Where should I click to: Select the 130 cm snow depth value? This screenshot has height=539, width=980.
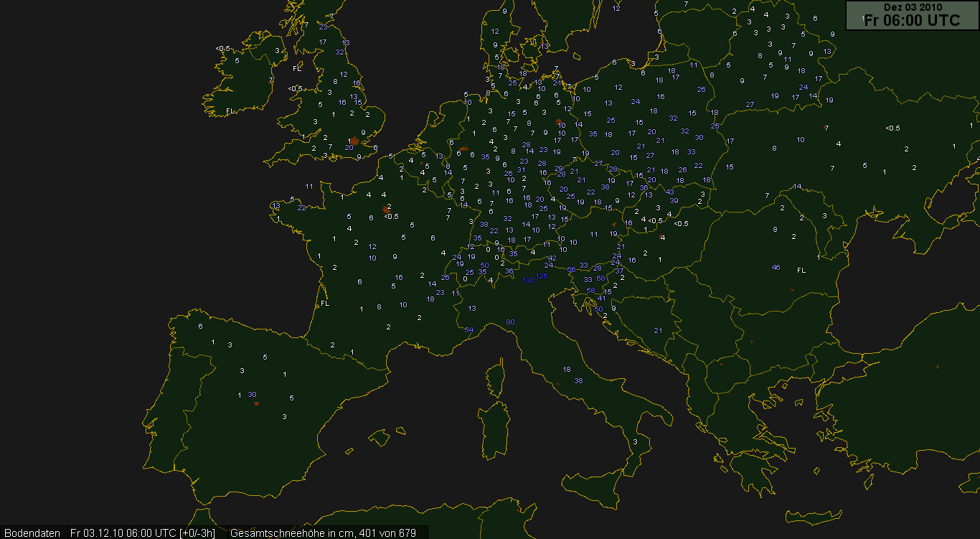click(x=529, y=281)
